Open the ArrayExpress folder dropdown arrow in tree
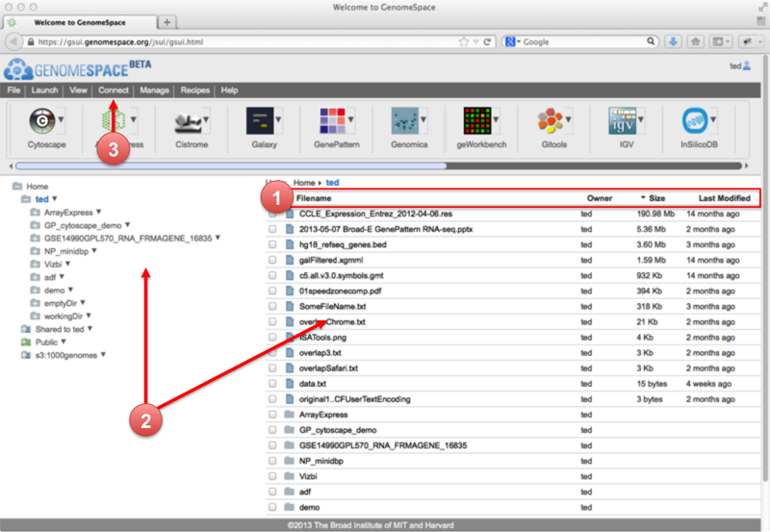Image resolution: width=770 pixels, height=532 pixels. click(x=99, y=212)
